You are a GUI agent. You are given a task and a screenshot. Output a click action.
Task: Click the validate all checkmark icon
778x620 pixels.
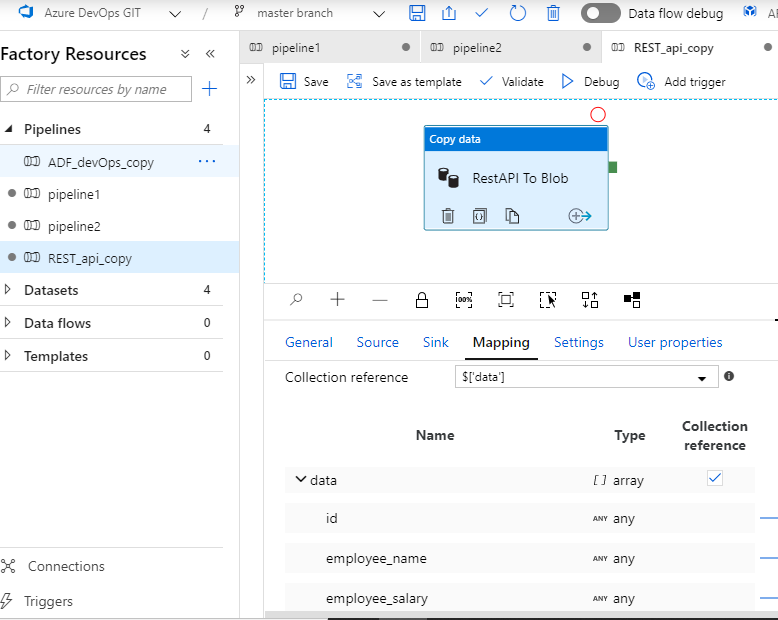point(481,13)
